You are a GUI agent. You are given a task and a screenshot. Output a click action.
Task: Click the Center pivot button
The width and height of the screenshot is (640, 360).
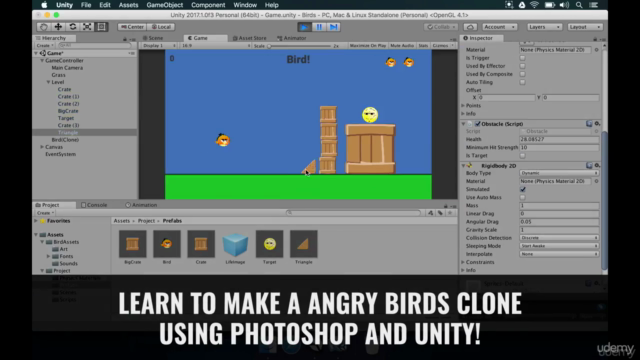133,27
